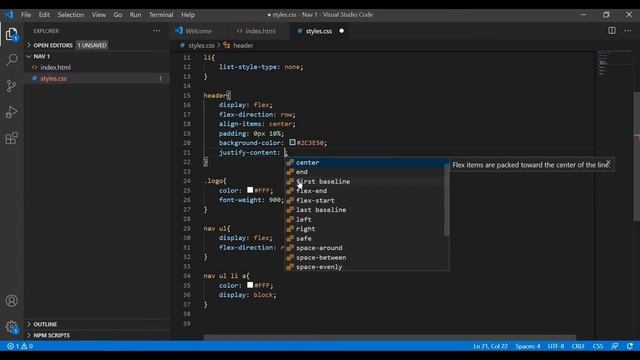Open the Run and Debug view
This screenshot has width=640, height=360.
12,112
